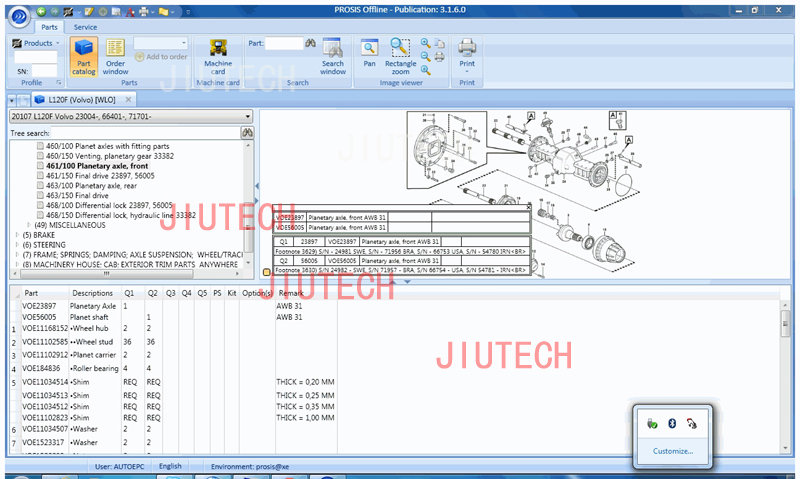This screenshot has width=800, height=479.
Task: Click the notepad pencil icon in quick access toolbar
Action: coord(89,11)
